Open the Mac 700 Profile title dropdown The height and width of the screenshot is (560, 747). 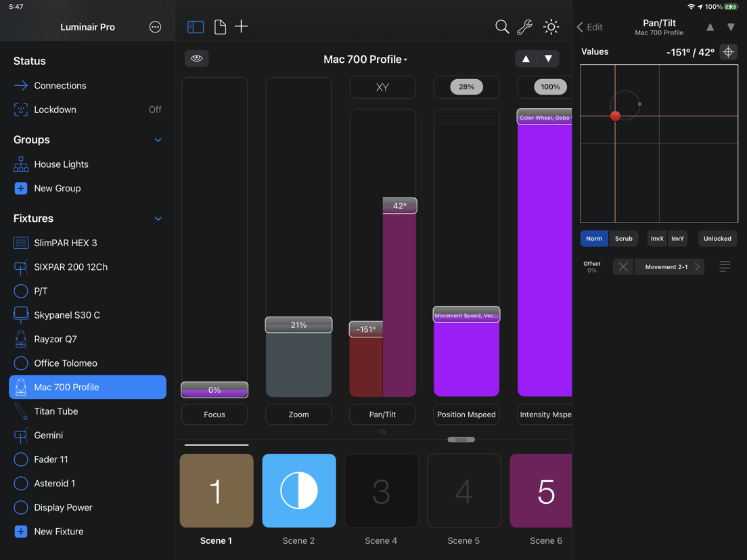pyautogui.click(x=365, y=60)
